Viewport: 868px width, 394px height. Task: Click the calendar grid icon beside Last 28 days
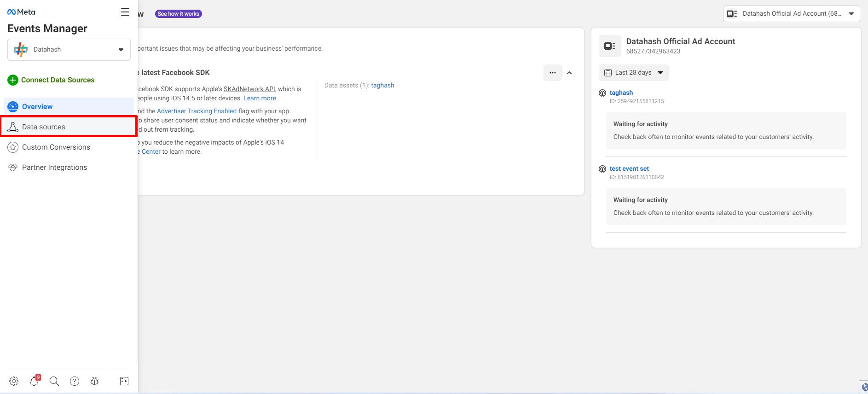(x=608, y=73)
